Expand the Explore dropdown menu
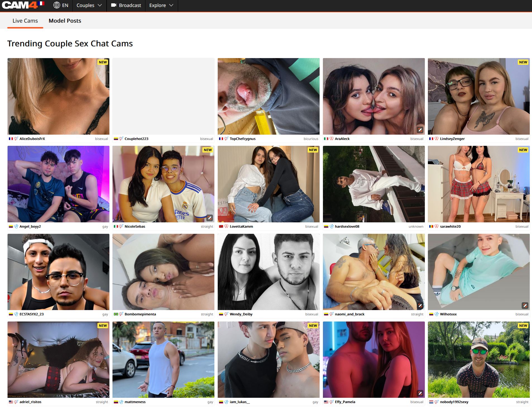This screenshot has width=532, height=407. (x=161, y=5)
